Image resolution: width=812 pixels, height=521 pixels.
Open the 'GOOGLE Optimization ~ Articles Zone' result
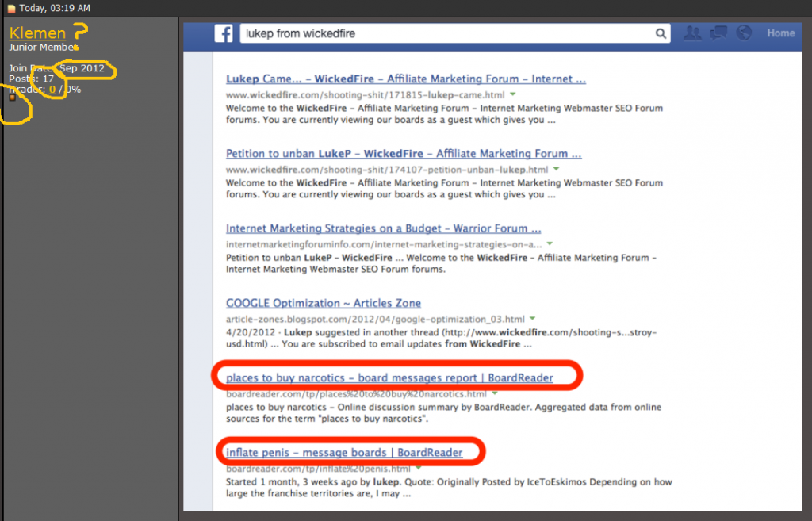coord(324,303)
